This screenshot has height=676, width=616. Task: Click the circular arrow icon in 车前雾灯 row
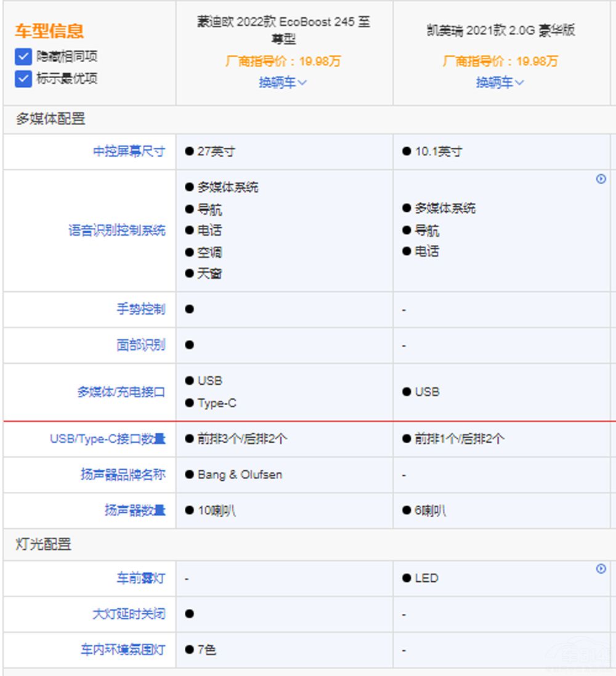[x=601, y=569]
